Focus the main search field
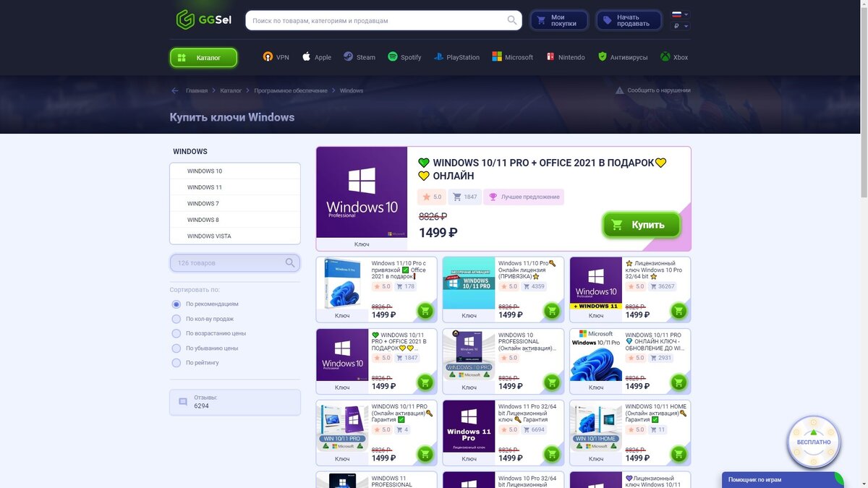 tap(383, 20)
